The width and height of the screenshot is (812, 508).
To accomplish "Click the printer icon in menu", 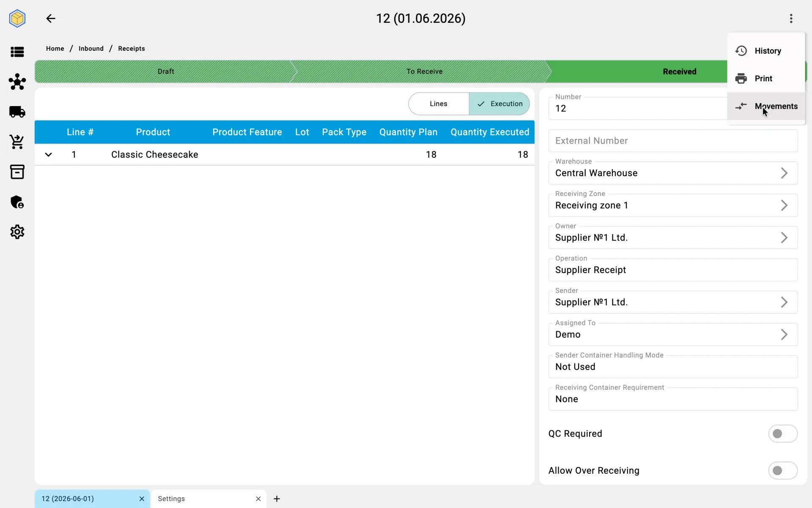I will tap(741, 79).
